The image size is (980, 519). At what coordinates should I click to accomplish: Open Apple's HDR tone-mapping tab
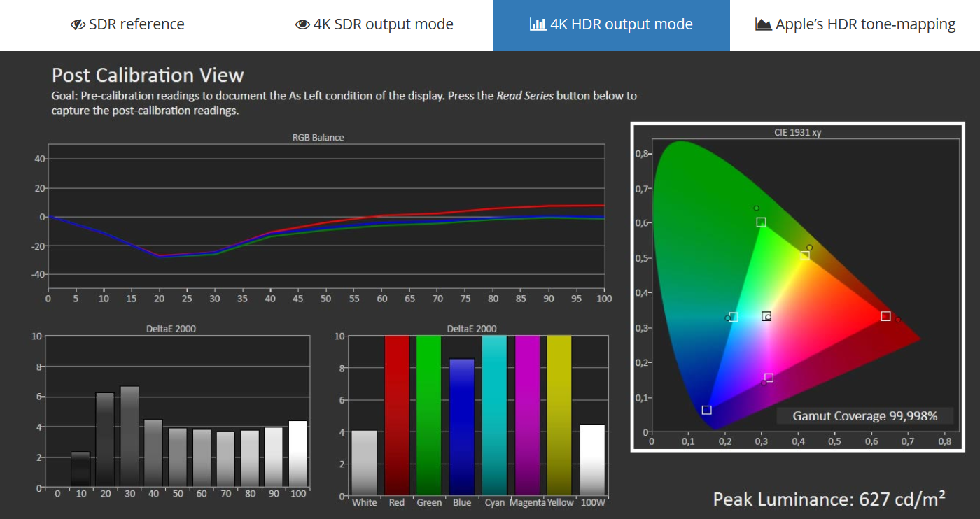[855, 25]
